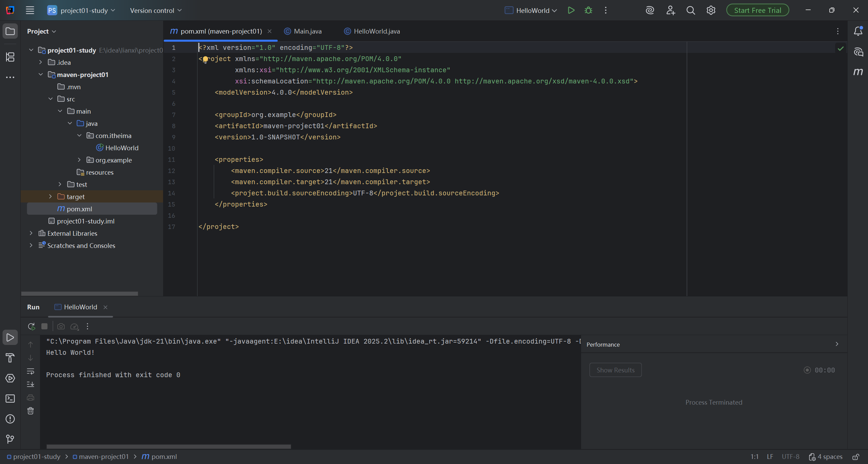
Task: Expand the target folder
Action: 51,197
